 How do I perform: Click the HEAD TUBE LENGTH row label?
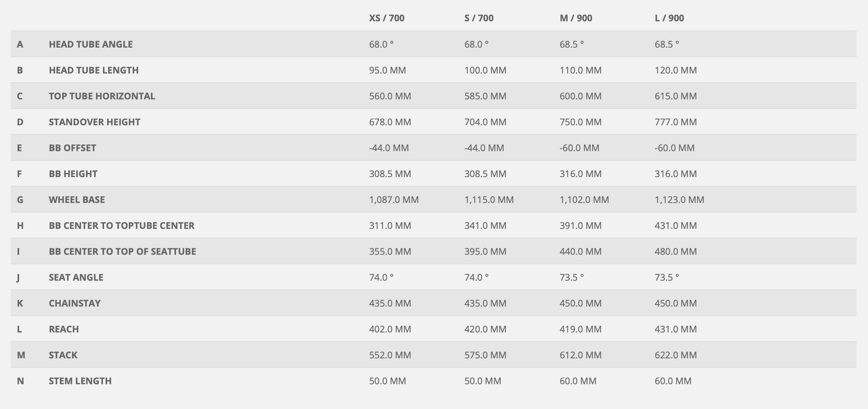point(94,70)
